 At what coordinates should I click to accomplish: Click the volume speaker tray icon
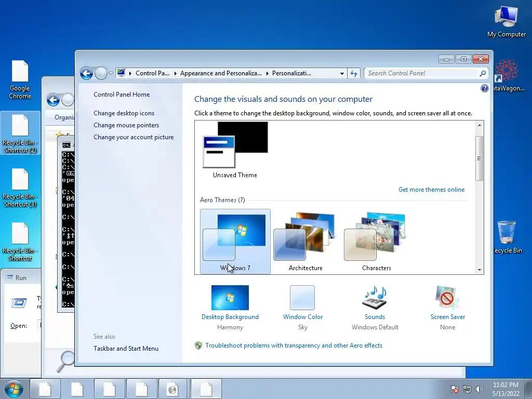point(479,389)
